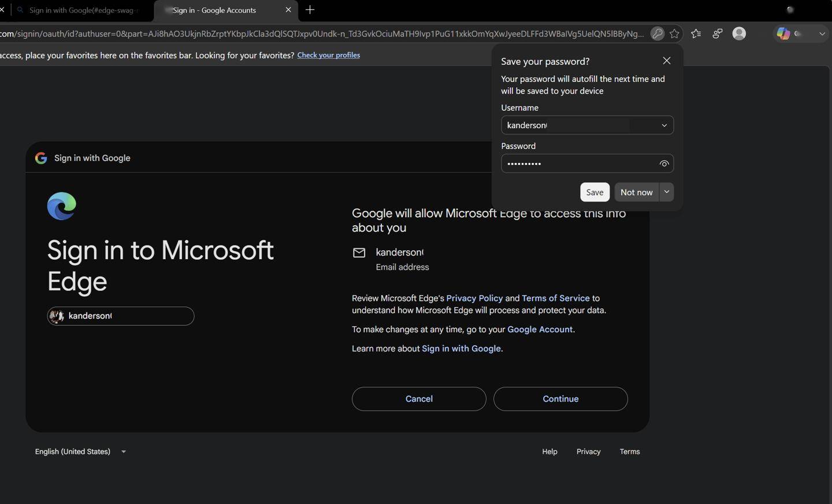Select the Sign in - Google Accounts tab

pos(225,10)
